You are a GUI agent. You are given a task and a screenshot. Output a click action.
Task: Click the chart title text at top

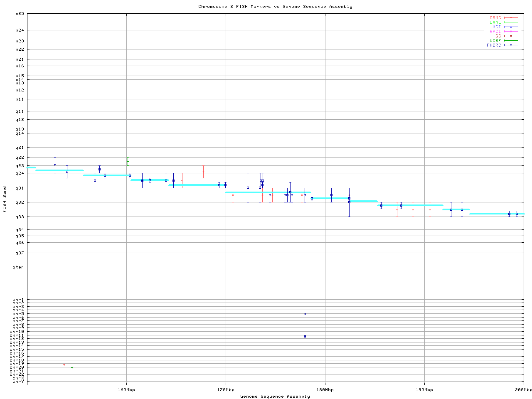point(275,7)
